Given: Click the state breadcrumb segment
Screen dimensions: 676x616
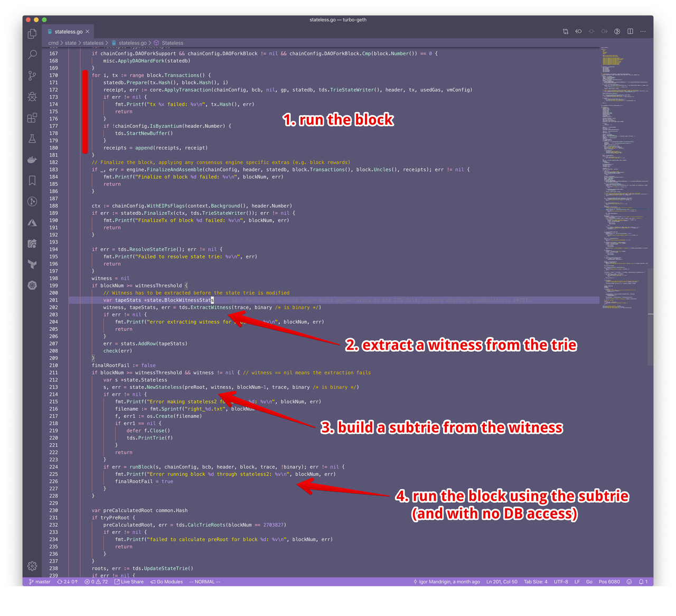Looking at the screenshot, I should 71,43.
